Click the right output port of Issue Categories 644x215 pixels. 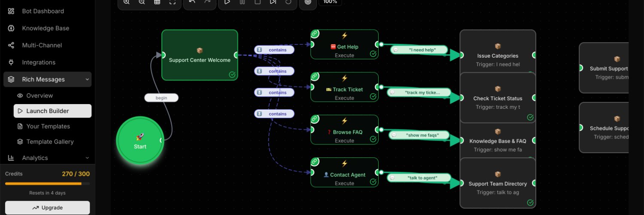(x=535, y=55)
